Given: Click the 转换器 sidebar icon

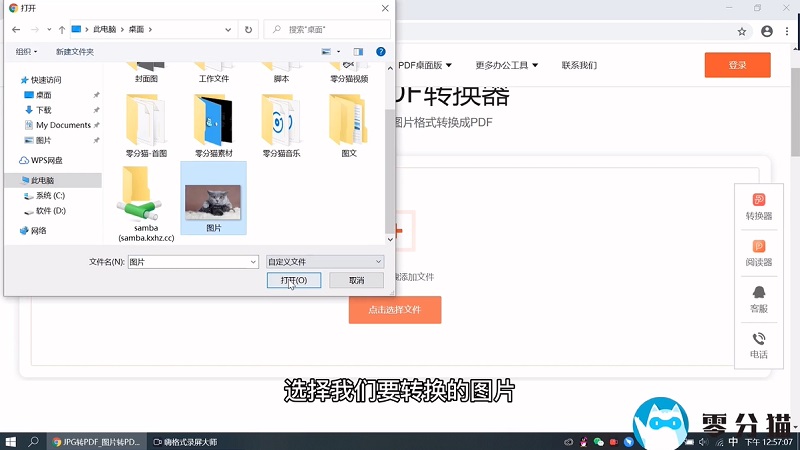Looking at the screenshot, I should [758, 206].
